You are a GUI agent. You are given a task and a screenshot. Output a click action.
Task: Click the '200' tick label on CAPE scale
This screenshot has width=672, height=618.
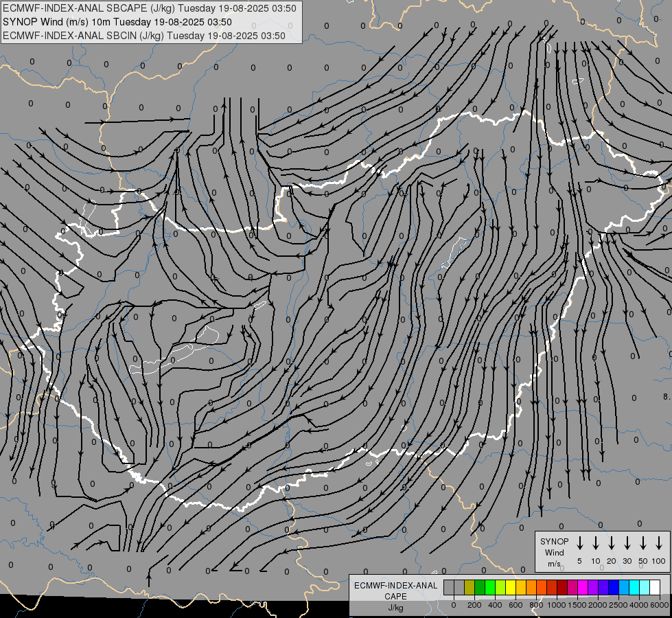tap(474, 605)
